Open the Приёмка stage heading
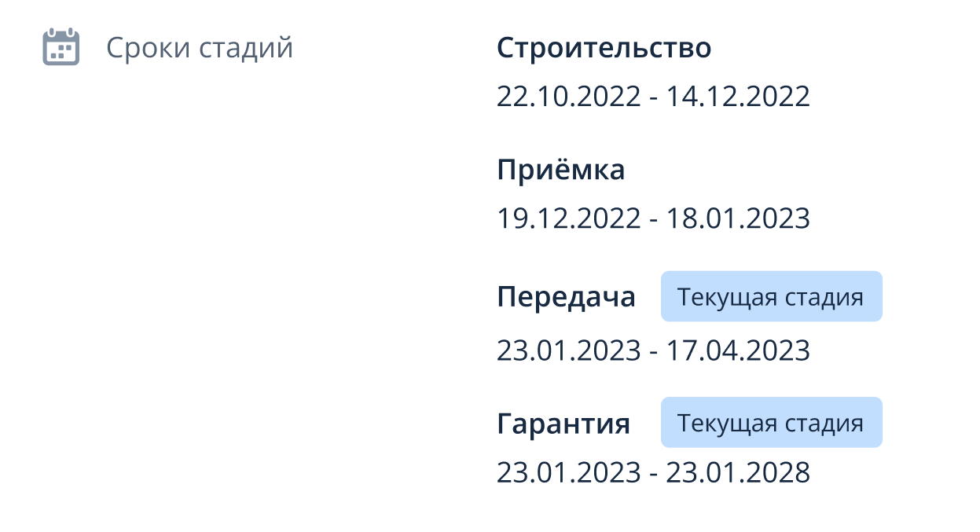 point(560,171)
